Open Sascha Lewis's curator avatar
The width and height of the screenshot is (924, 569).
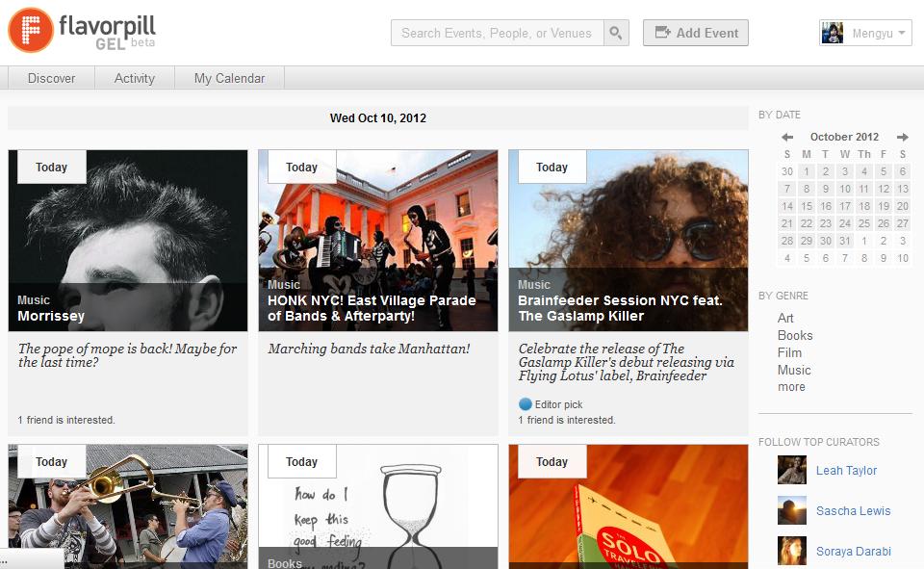(791, 510)
